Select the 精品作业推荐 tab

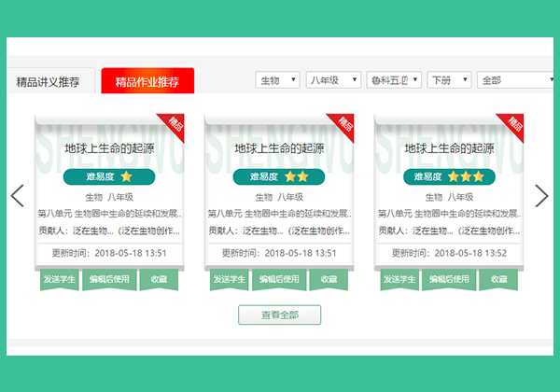tap(147, 81)
